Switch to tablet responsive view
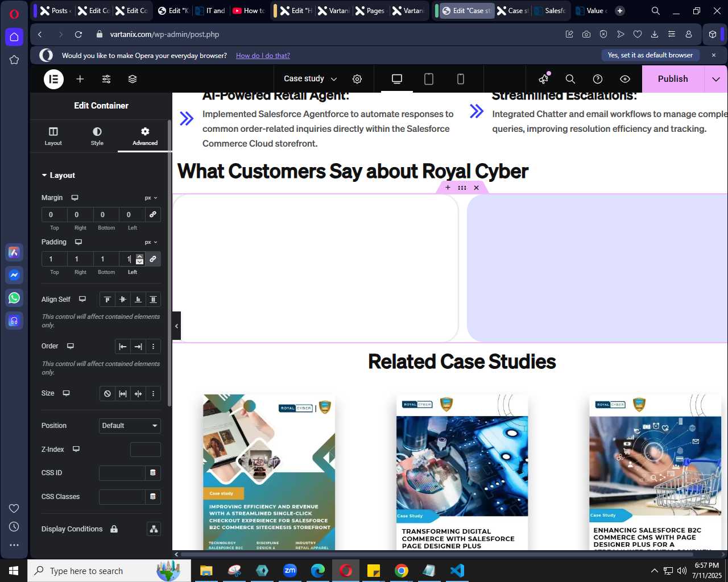The width and height of the screenshot is (728, 582). [x=429, y=79]
